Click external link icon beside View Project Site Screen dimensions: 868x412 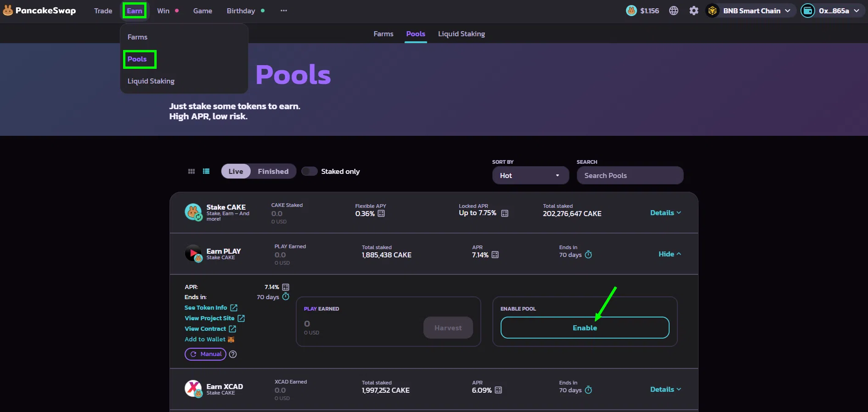(x=241, y=318)
